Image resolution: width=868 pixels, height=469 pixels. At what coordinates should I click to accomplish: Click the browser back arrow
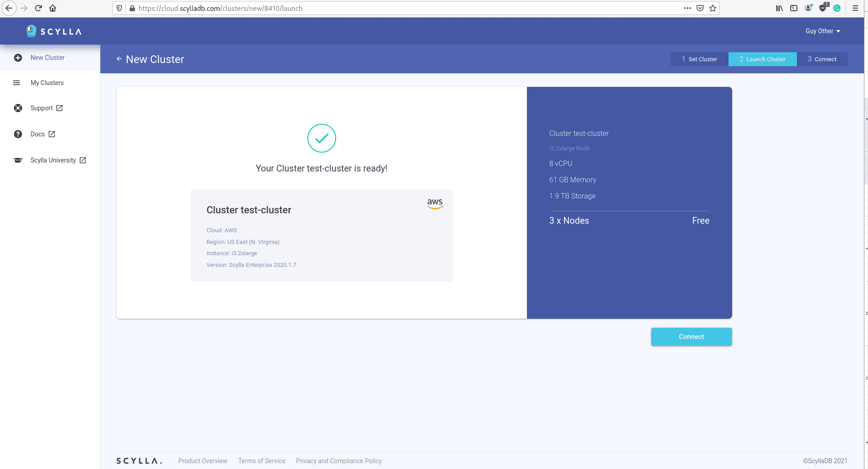coord(9,8)
